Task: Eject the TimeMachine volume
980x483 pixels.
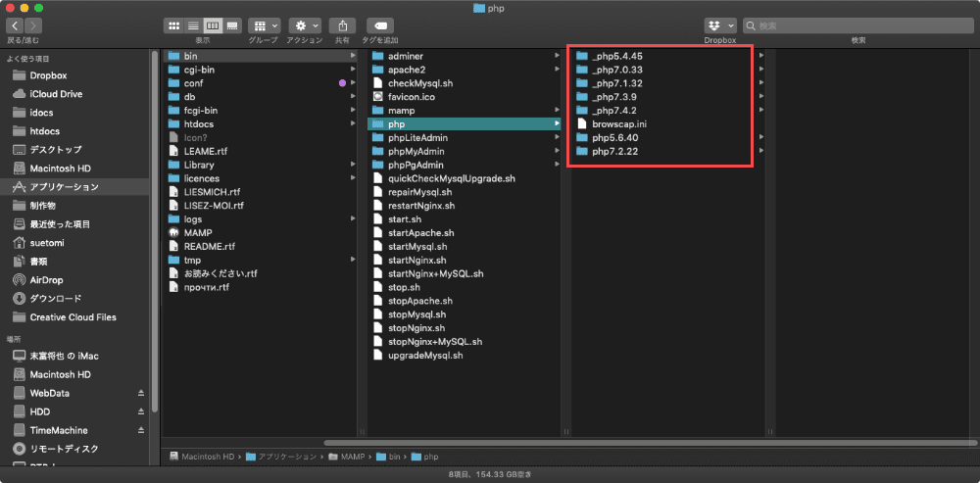Action: tap(141, 430)
